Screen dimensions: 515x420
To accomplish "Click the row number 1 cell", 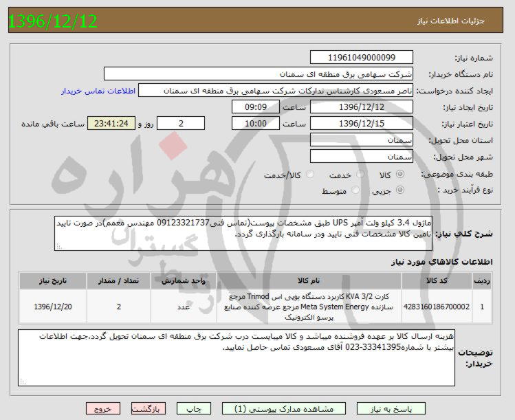I will point(482,307).
